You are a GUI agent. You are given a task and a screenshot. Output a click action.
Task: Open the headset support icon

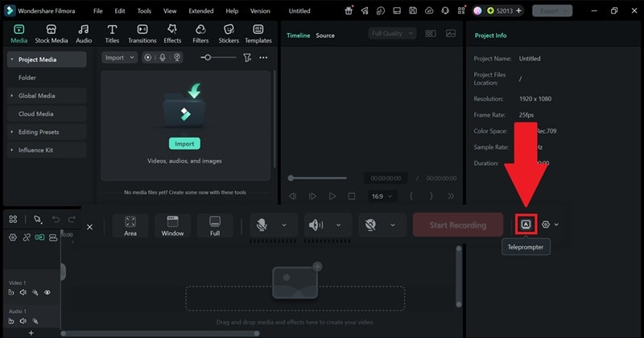coord(445,10)
